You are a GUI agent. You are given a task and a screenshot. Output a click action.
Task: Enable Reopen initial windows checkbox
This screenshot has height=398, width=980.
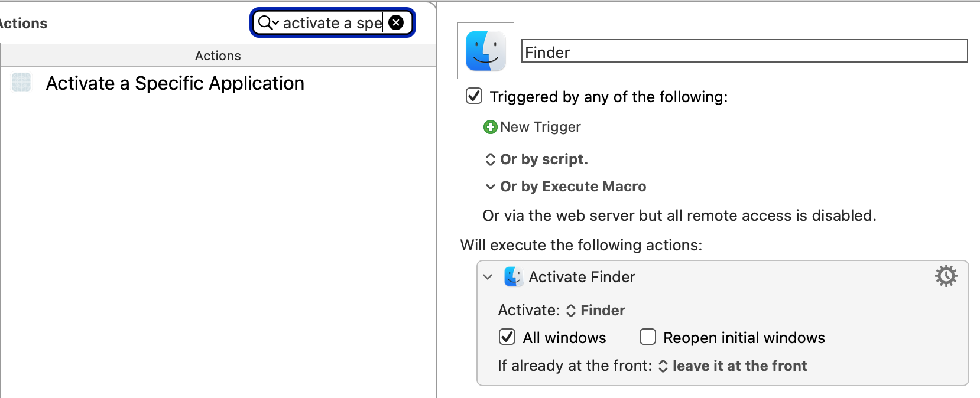(x=648, y=337)
